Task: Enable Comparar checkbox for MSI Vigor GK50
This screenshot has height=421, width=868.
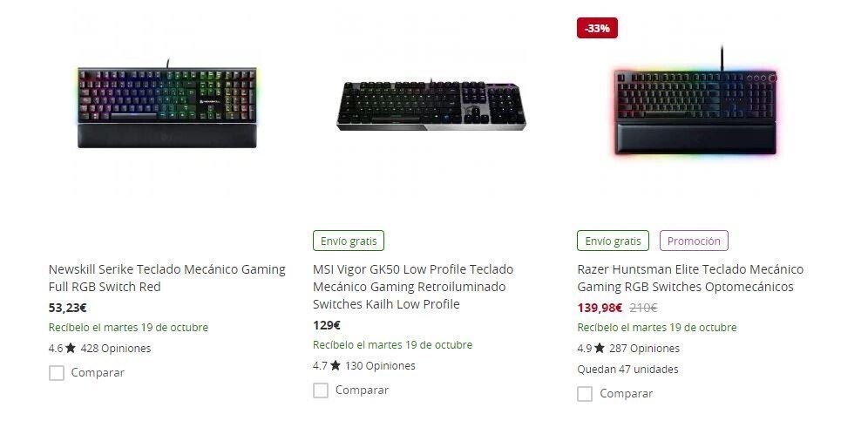Action: pos(321,390)
